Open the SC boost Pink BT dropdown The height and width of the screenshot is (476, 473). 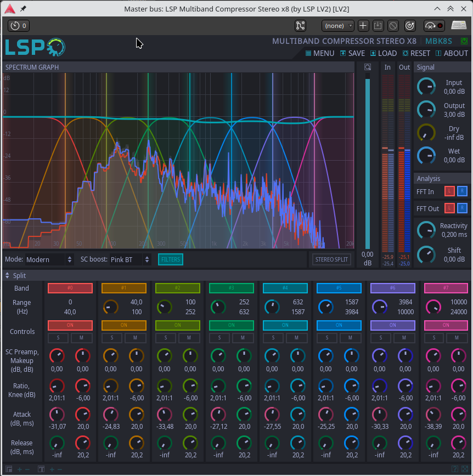click(x=130, y=259)
